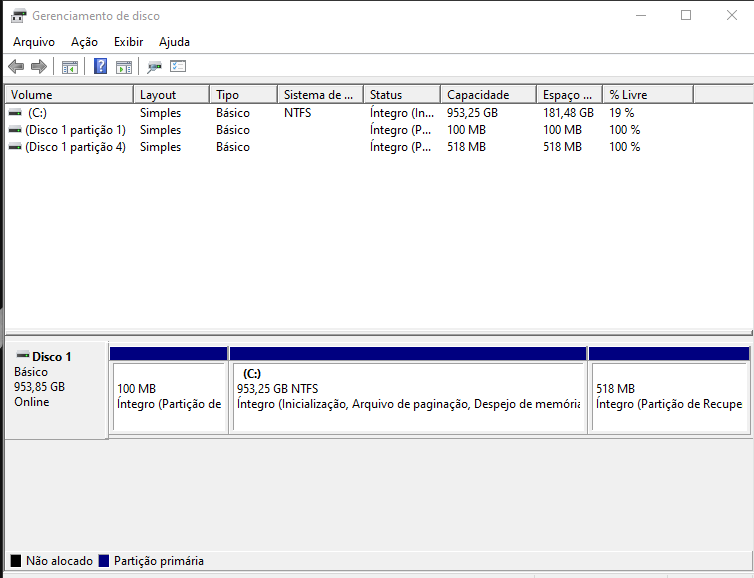Click the Online disk status text
The height and width of the screenshot is (578, 754).
(32, 402)
